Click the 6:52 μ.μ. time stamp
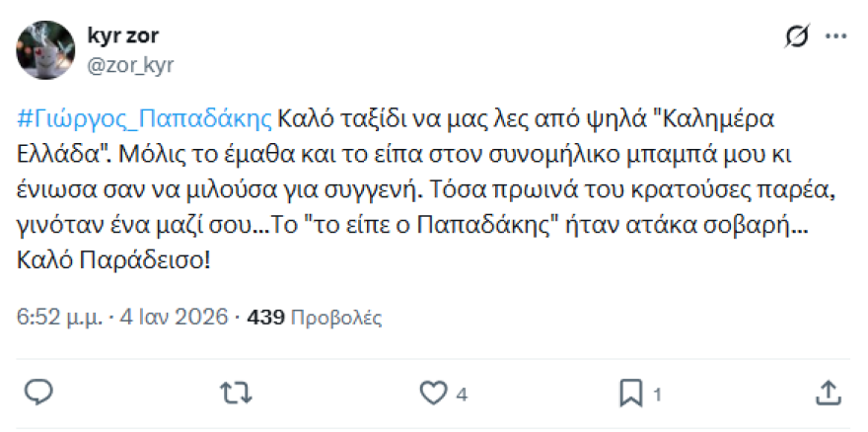Image resolution: width=868 pixels, height=432 pixels. (x=62, y=318)
